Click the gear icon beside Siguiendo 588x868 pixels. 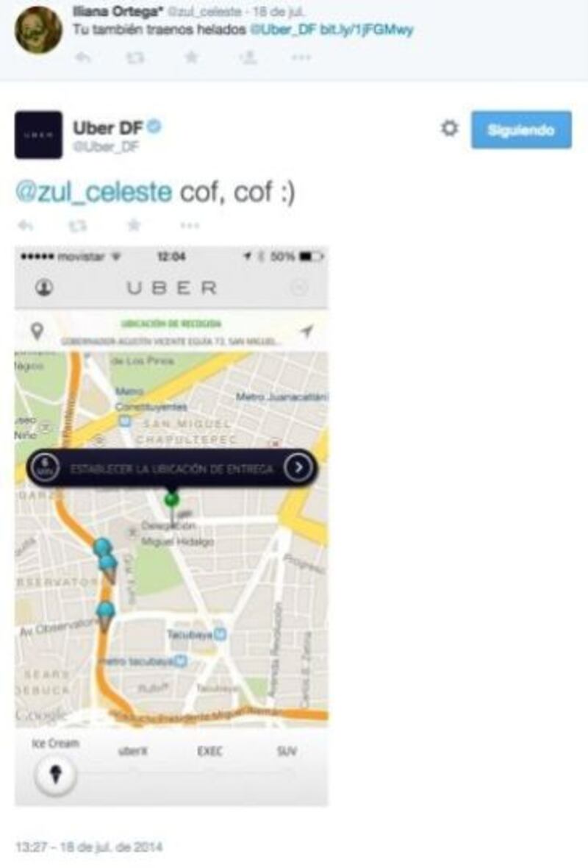coord(449,129)
